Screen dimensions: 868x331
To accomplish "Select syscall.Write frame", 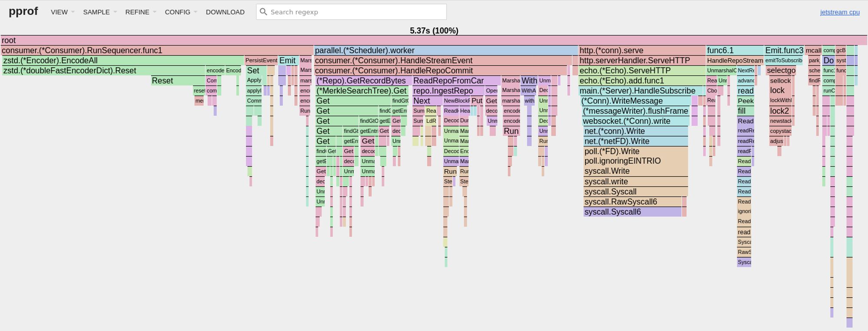I will click(636, 171).
